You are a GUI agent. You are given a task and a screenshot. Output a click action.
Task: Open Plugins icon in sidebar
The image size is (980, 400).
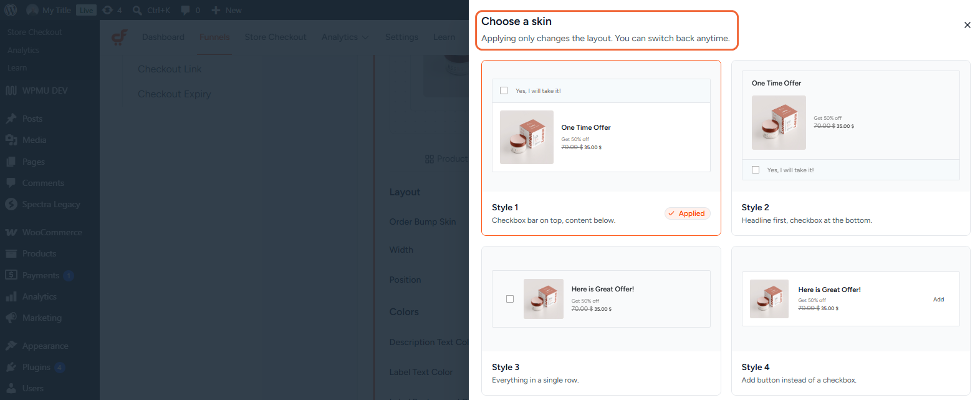(11, 367)
